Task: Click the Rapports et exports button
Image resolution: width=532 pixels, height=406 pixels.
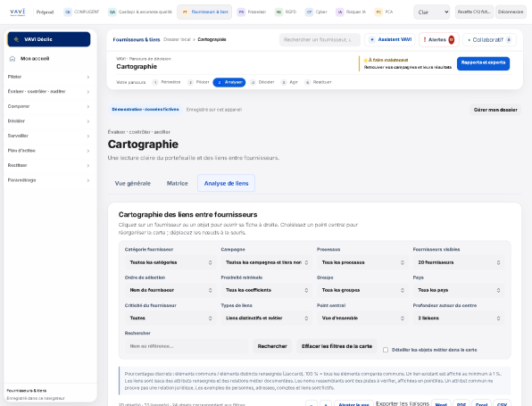Action: tap(483, 63)
